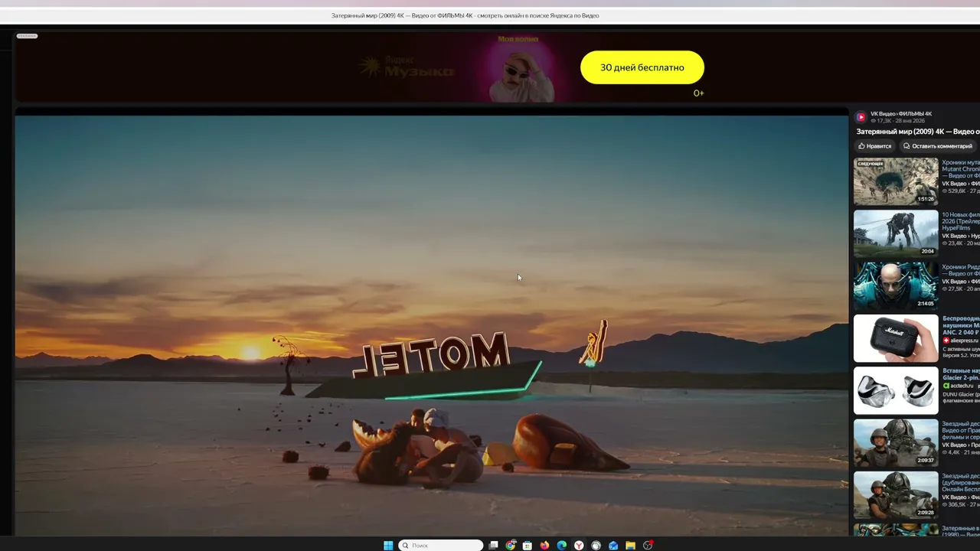This screenshot has width=980, height=551.
Task: Open Microsoft Store from the taskbar
Action: coord(528,546)
